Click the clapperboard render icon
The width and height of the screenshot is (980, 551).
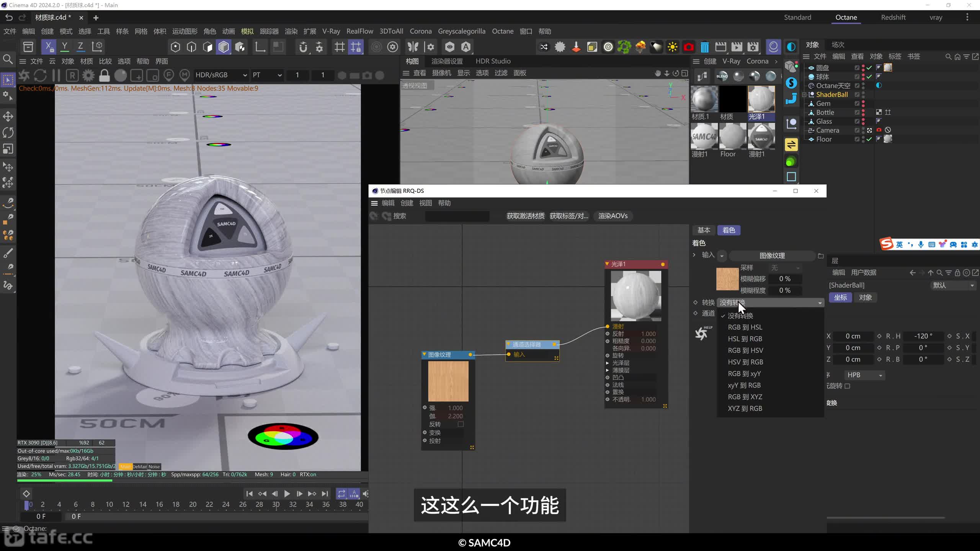(720, 47)
